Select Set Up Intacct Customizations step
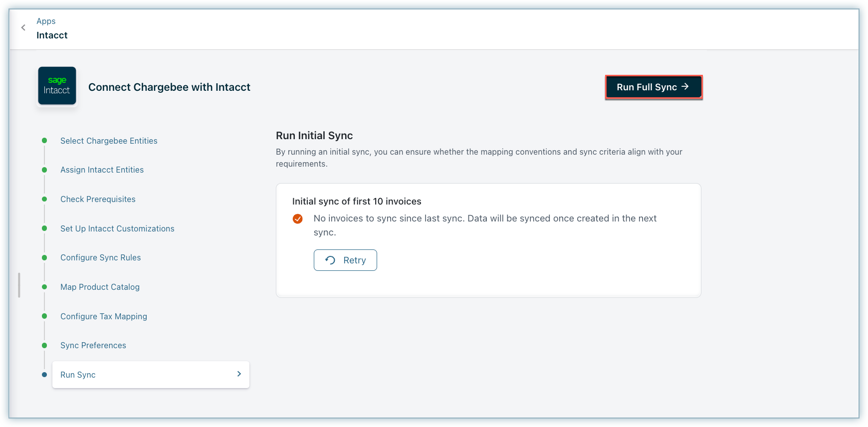 (117, 228)
